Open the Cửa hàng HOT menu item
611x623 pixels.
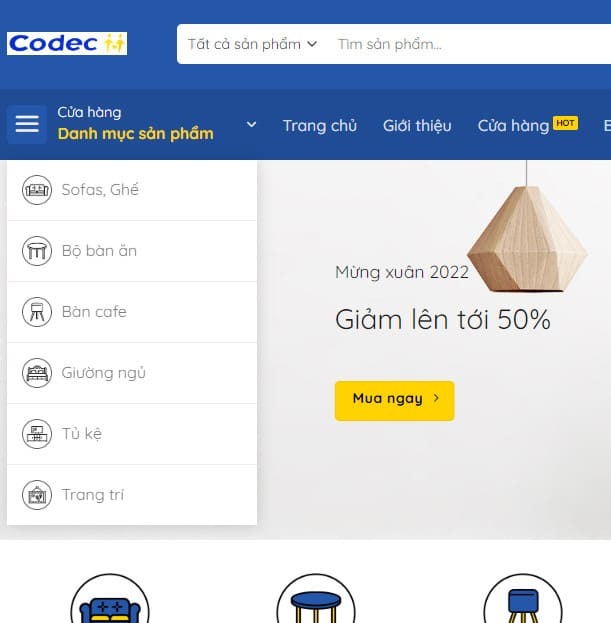528,125
